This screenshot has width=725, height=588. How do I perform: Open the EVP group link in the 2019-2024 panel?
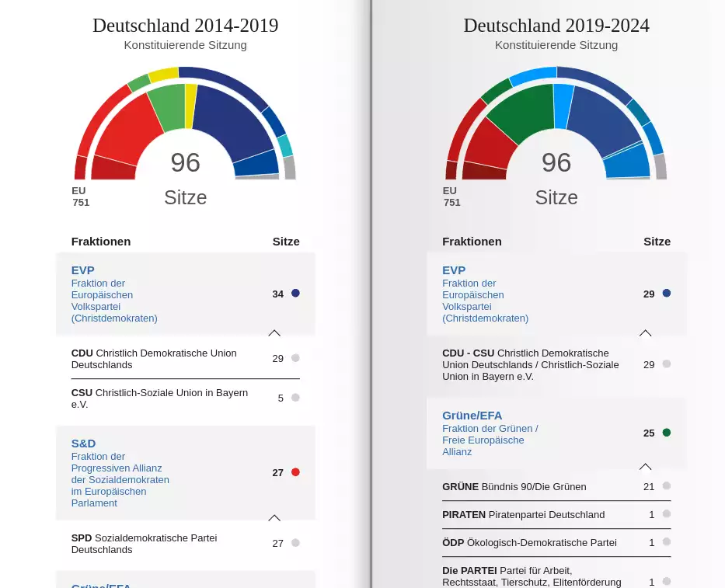[485, 294]
